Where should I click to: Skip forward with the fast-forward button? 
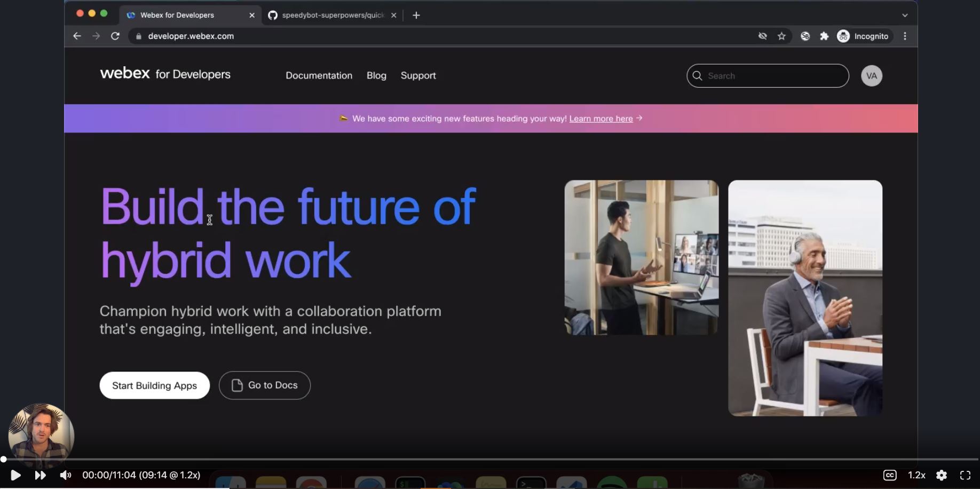(40, 475)
